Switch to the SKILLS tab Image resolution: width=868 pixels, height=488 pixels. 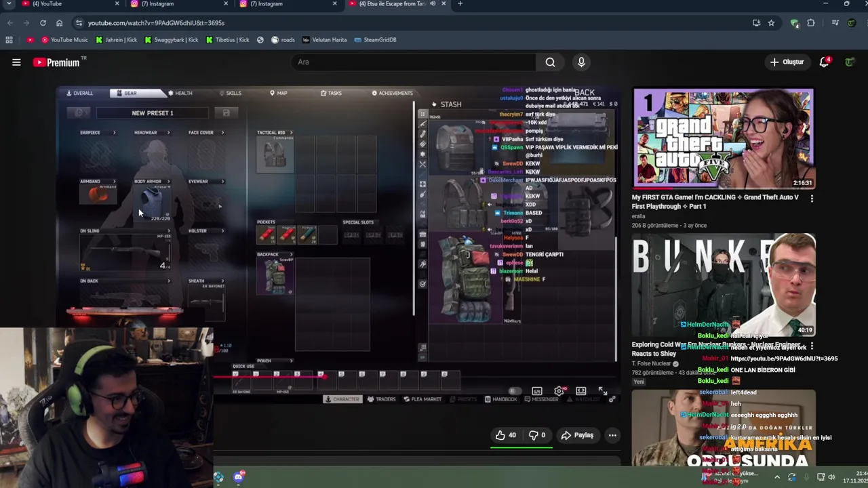230,93
